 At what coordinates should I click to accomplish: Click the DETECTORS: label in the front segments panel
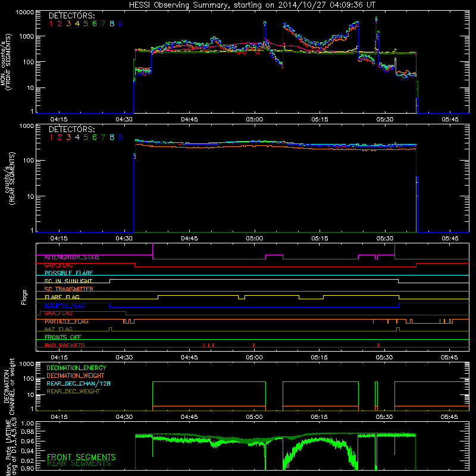click(x=71, y=15)
